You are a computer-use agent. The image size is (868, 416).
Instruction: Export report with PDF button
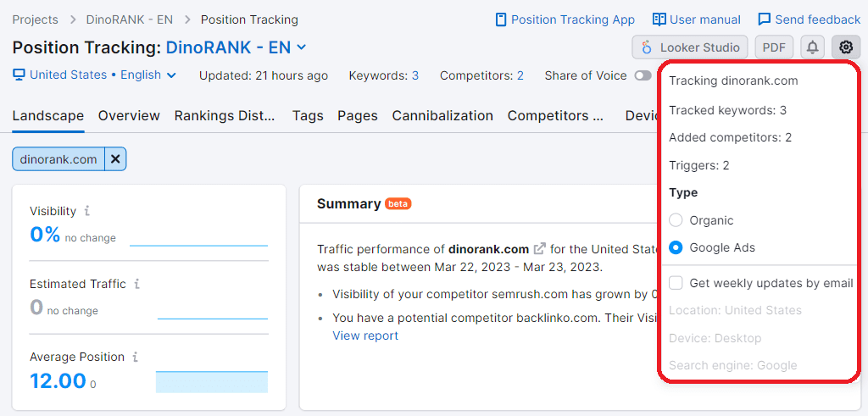pyautogui.click(x=774, y=47)
